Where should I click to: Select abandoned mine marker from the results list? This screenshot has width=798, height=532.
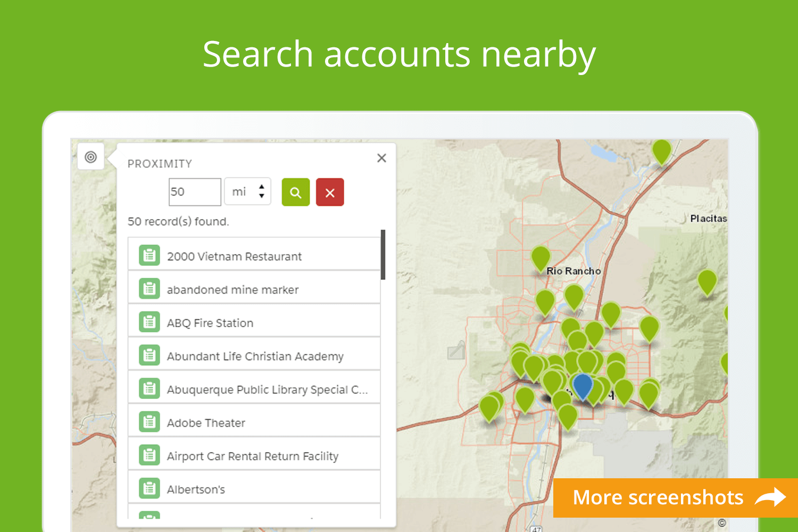tap(232, 289)
